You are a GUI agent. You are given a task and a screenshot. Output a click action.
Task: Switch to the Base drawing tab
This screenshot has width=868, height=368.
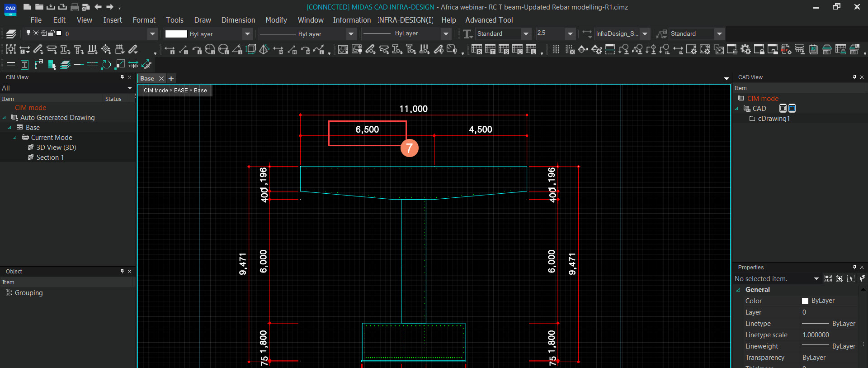click(147, 78)
